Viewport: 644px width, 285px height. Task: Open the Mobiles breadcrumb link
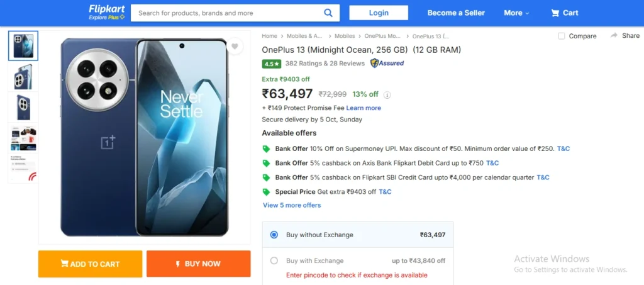coord(345,36)
